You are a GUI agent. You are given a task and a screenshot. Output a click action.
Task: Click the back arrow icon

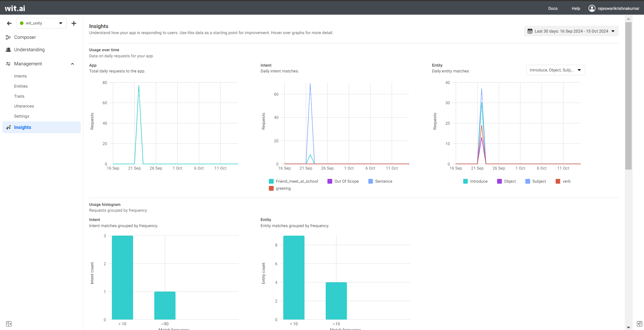click(9, 23)
